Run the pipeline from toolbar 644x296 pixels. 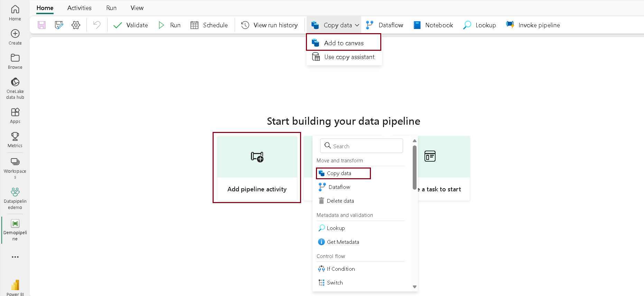[169, 25]
